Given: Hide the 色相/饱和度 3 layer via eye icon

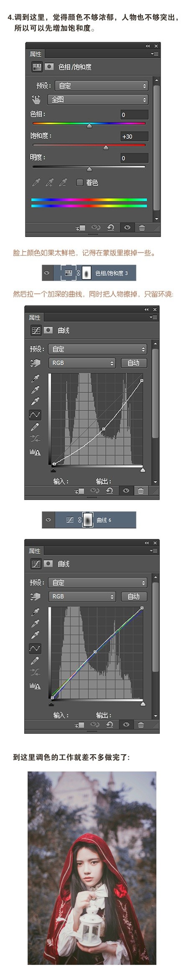Looking at the screenshot, I should pyautogui.click(x=47, y=273).
